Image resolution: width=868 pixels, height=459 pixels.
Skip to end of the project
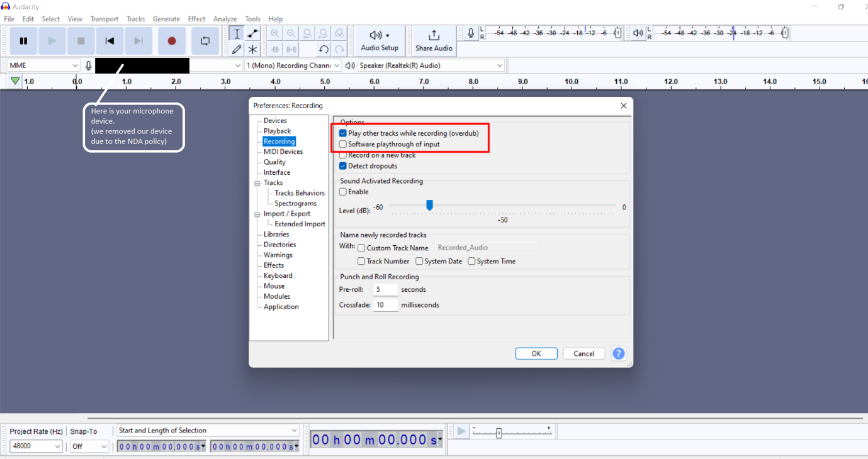pyautogui.click(x=138, y=41)
